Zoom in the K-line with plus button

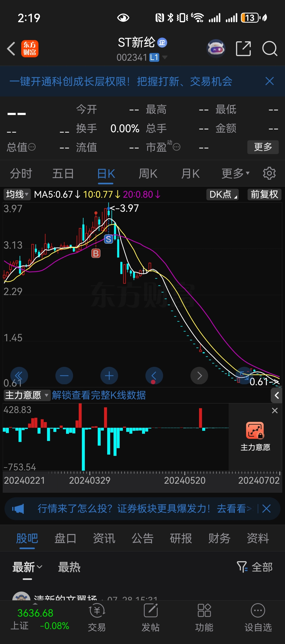pos(109,375)
